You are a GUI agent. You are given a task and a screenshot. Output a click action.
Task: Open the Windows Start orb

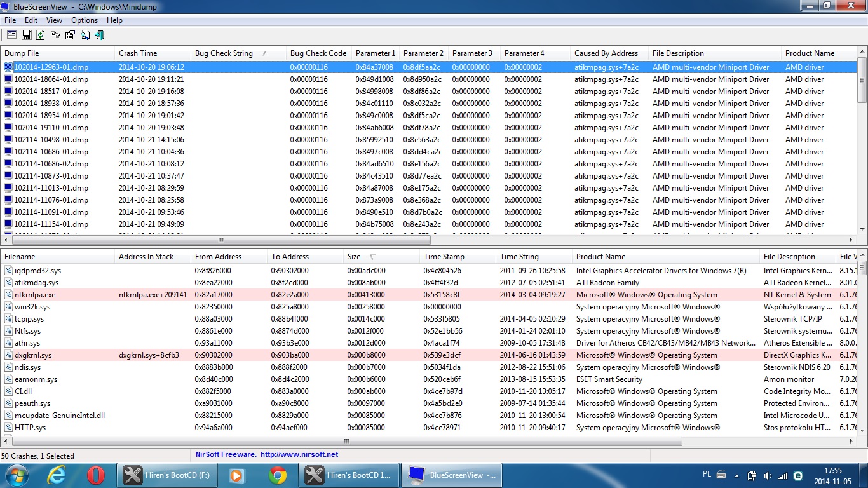(x=16, y=475)
